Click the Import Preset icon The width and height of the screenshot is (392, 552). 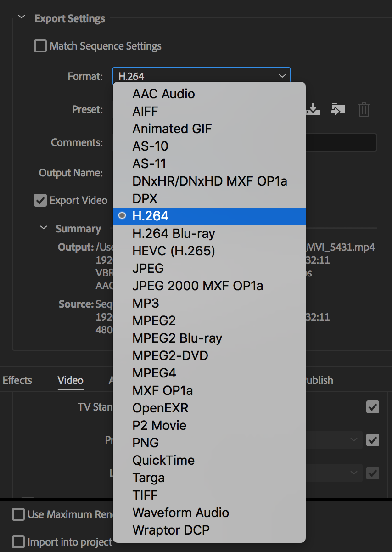[x=338, y=109]
